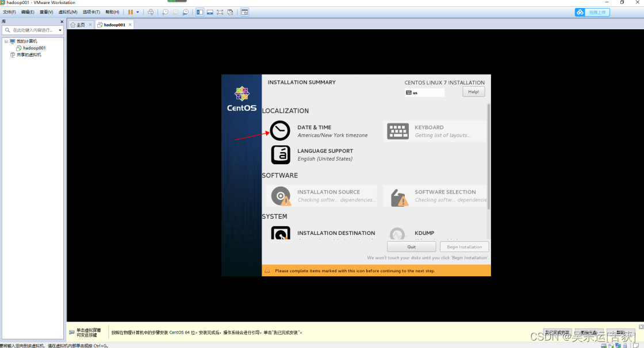This screenshot has width=644, height=348.
Task: Click the printer status bar icon
Action: click(x=604, y=346)
